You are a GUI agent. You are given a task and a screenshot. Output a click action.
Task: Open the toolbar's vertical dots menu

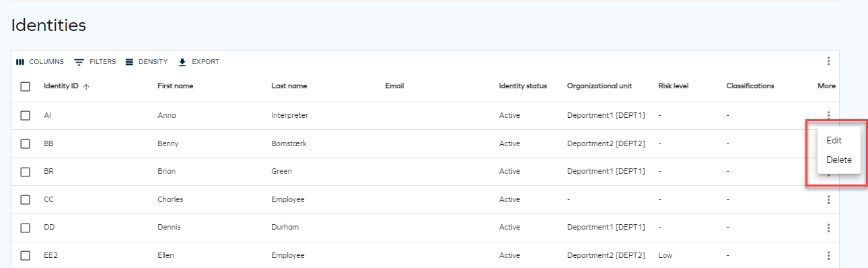(828, 61)
